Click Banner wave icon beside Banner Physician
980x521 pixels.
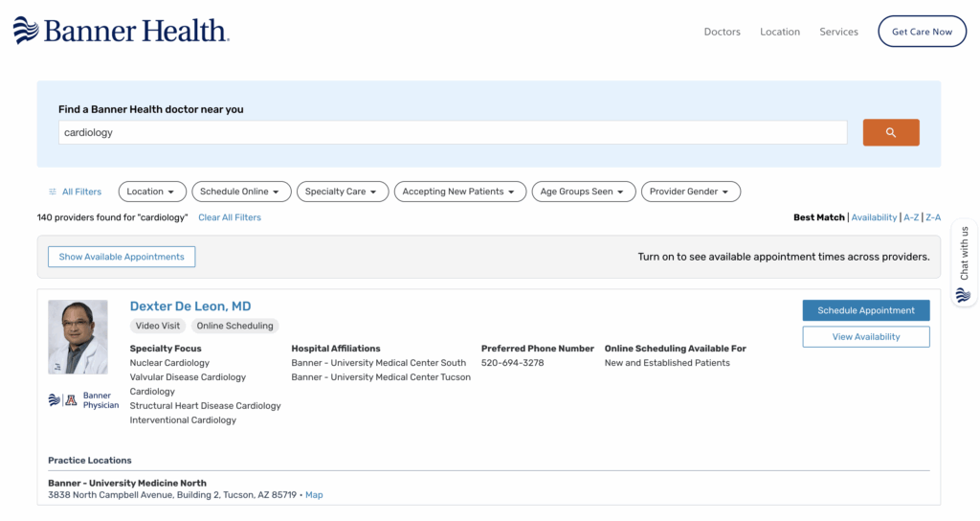click(x=55, y=400)
